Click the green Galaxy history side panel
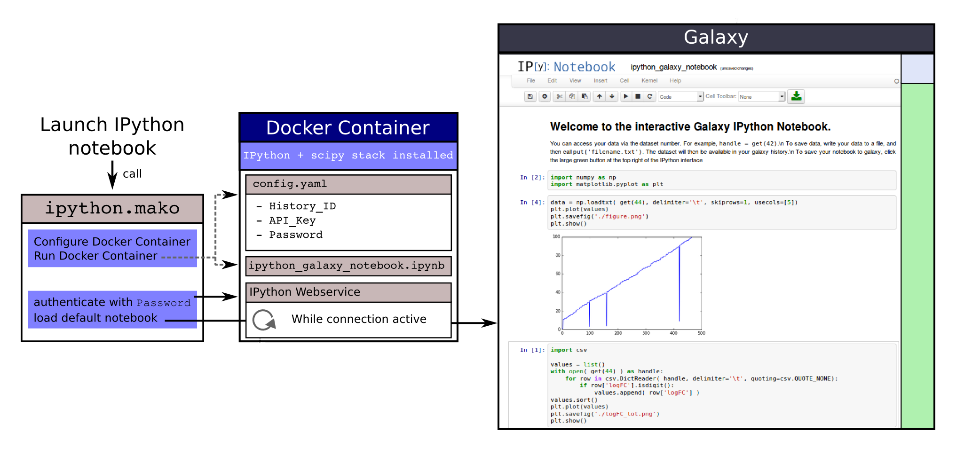This screenshot has height=455, width=980. tap(917, 256)
